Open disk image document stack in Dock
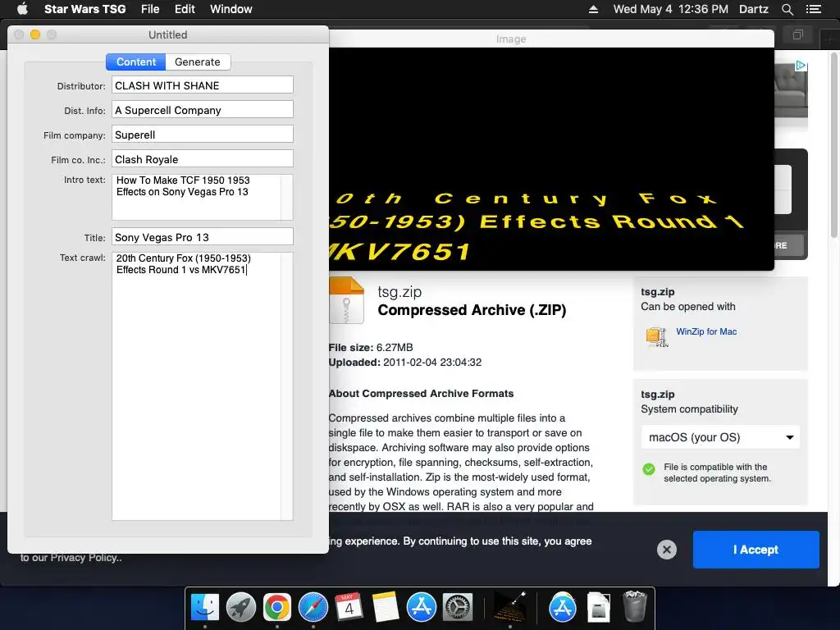Viewport: 840px width, 630px height. [x=598, y=608]
